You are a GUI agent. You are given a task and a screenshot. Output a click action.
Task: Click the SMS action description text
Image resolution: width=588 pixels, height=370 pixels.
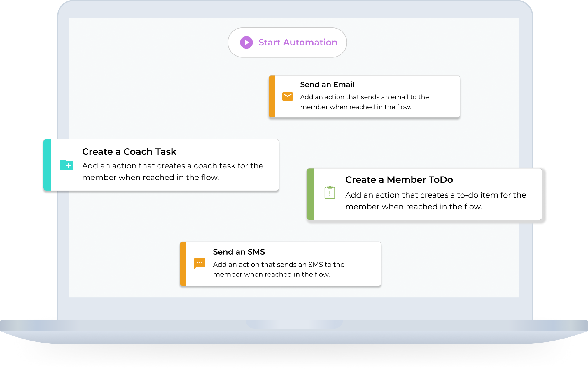coord(279,269)
